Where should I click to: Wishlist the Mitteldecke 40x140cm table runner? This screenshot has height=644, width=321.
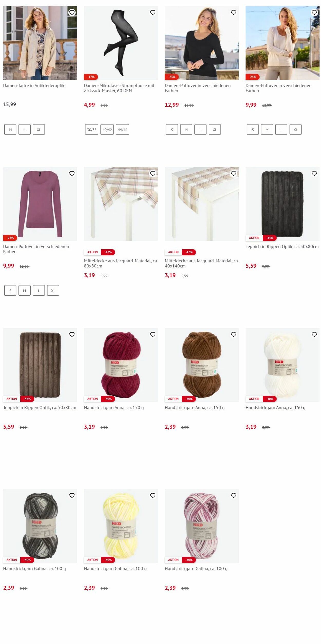point(233,174)
